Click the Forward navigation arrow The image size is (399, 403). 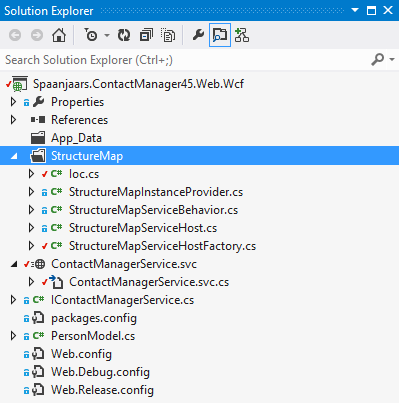(37, 35)
